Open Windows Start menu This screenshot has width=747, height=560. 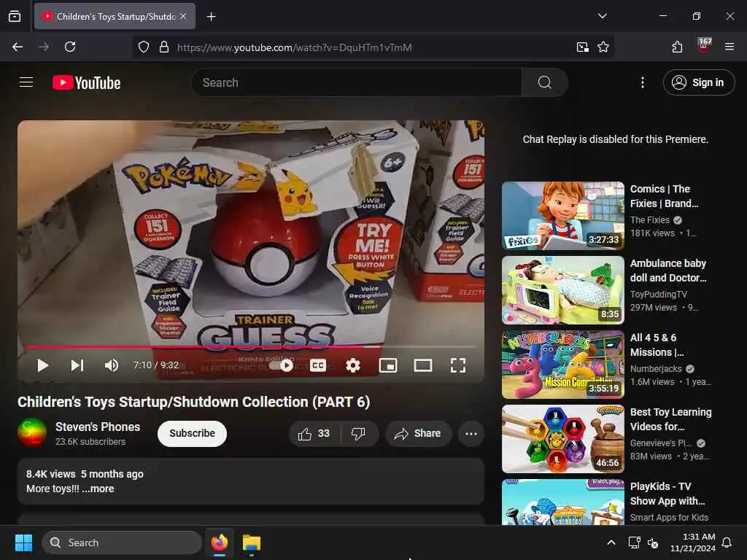coord(23,542)
